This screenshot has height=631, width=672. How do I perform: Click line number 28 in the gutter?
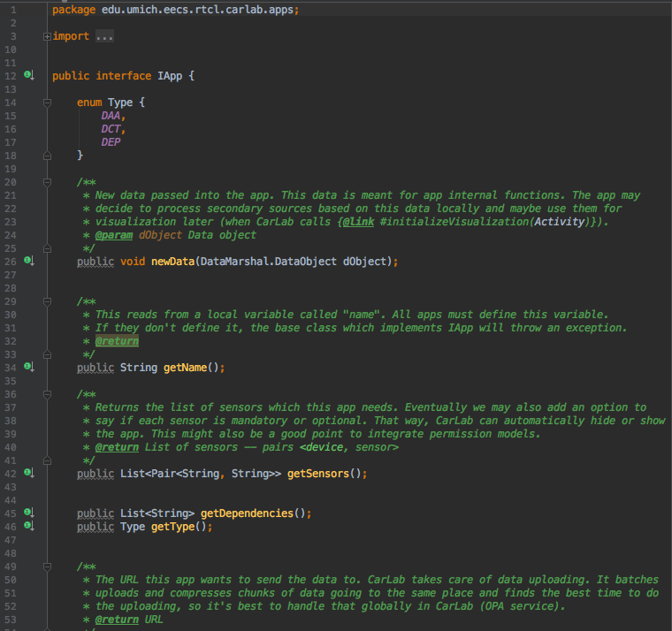(11, 288)
